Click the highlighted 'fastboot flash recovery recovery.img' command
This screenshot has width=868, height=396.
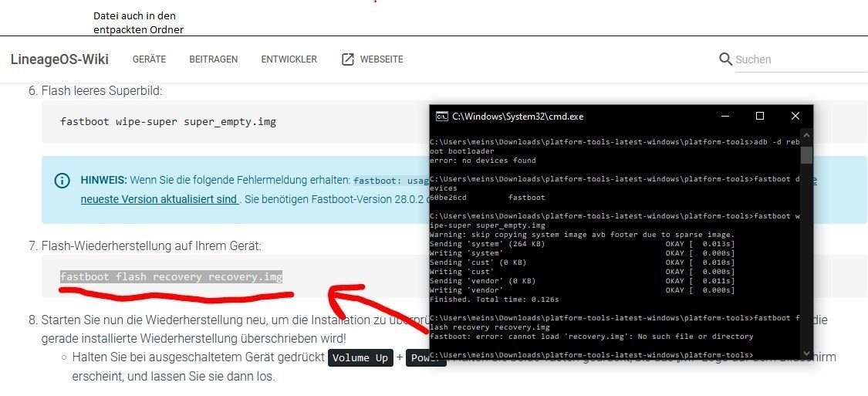click(x=171, y=276)
